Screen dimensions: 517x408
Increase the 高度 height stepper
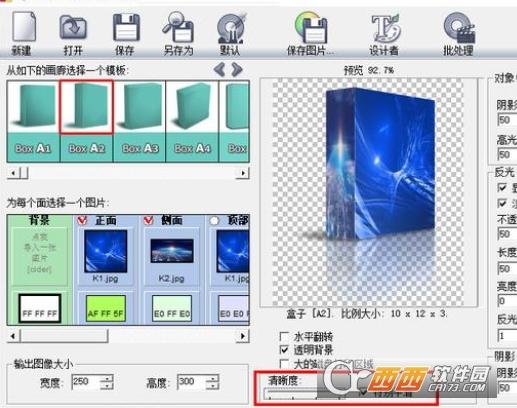coord(213,378)
